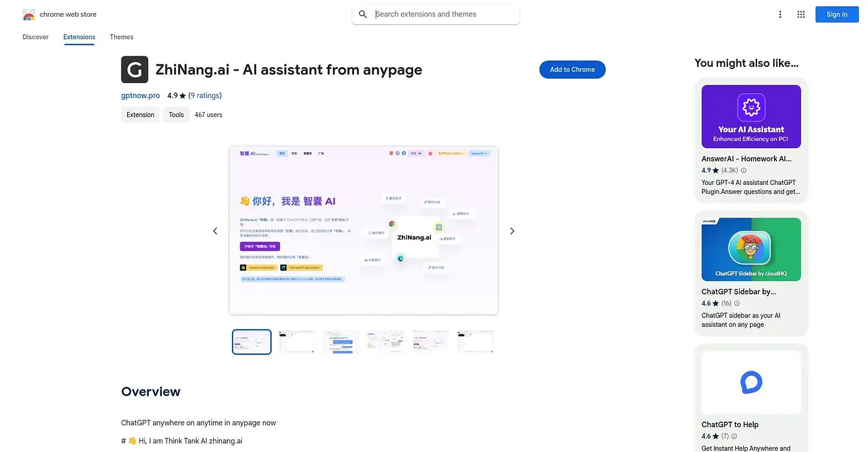Switch to the Themes tab
This screenshot has width=868, height=452.
pyautogui.click(x=122, y=37)
